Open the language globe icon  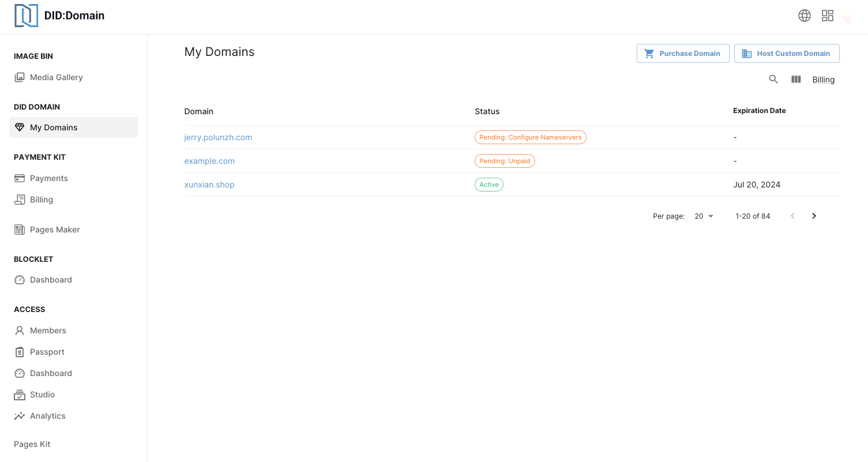804,16
